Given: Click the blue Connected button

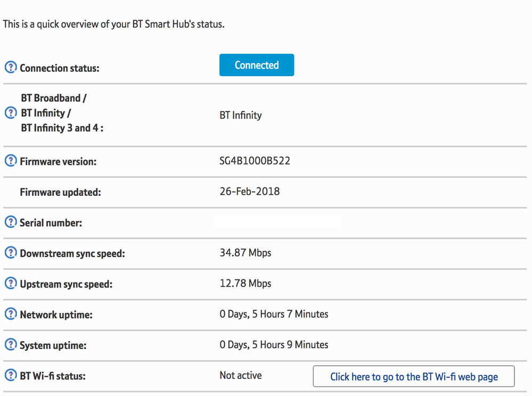Looking at the screenshot, I should coord(257,65).
